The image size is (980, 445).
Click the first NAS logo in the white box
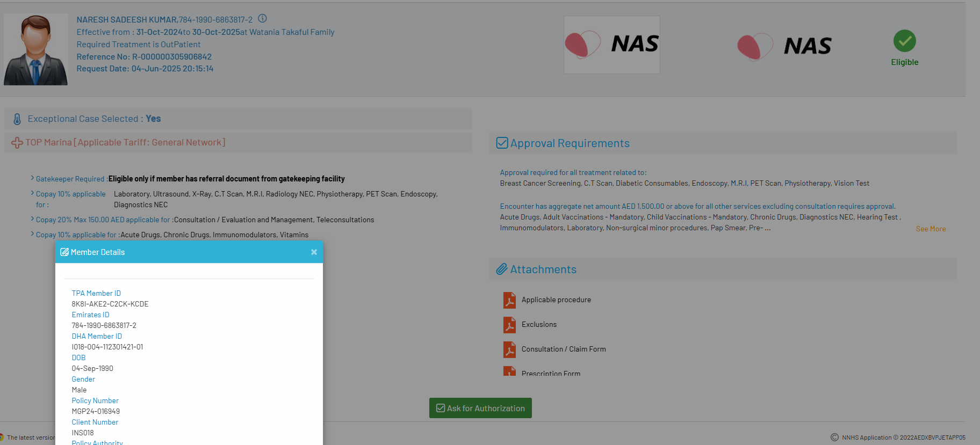[611, 45]
